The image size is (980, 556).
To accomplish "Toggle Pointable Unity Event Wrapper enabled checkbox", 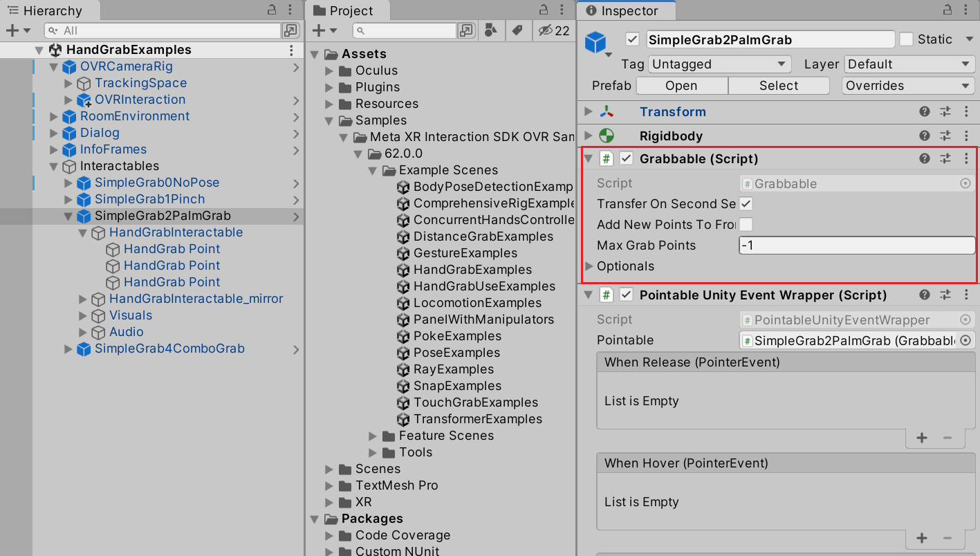I will [627, 295].
